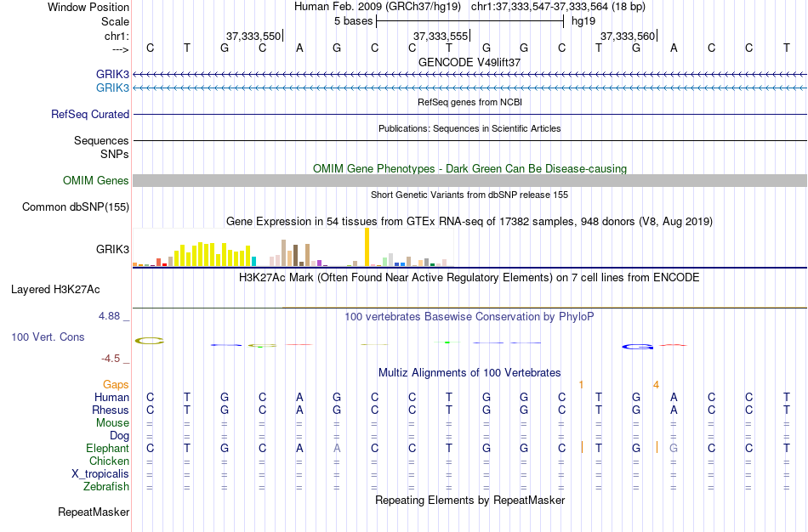Click the orange Gaps label
The image size is (808, 532).
pos(116,385)
